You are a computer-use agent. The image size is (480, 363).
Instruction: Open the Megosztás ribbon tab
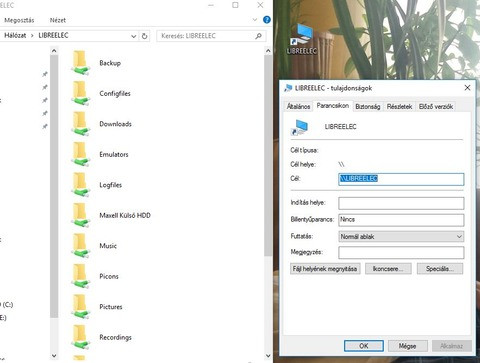[19, 20]
